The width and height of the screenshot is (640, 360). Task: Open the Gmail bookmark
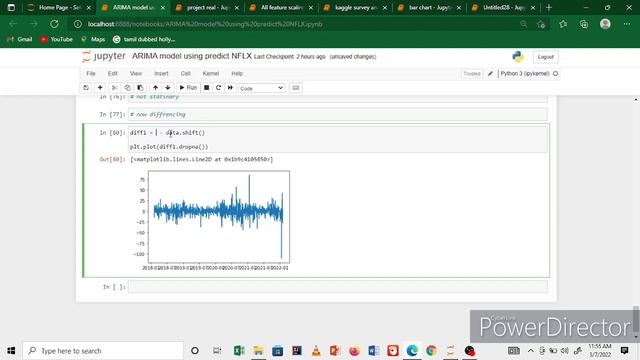coord(20,39)
